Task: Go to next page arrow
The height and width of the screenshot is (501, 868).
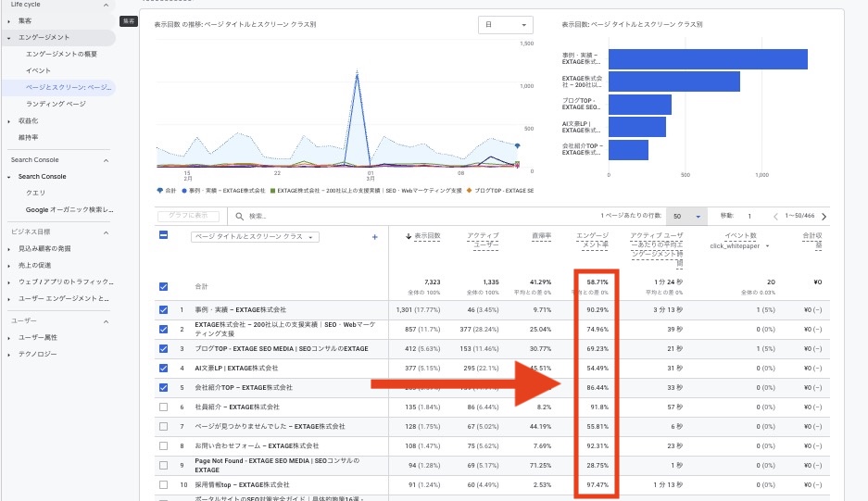Action: click(824, 217)
